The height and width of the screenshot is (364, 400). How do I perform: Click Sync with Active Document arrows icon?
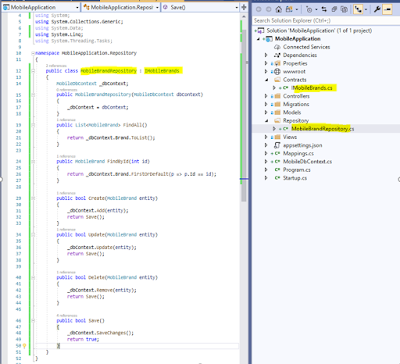(x=324, y=9)
